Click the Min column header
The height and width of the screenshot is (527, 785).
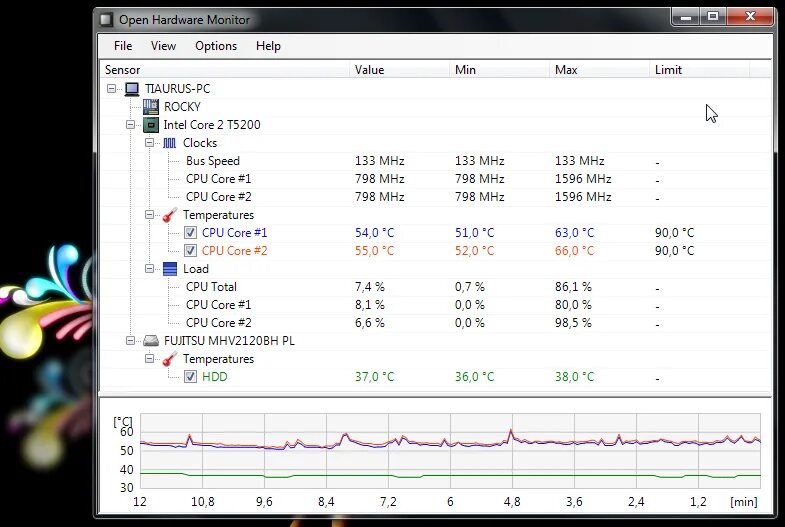coord(500,70)
